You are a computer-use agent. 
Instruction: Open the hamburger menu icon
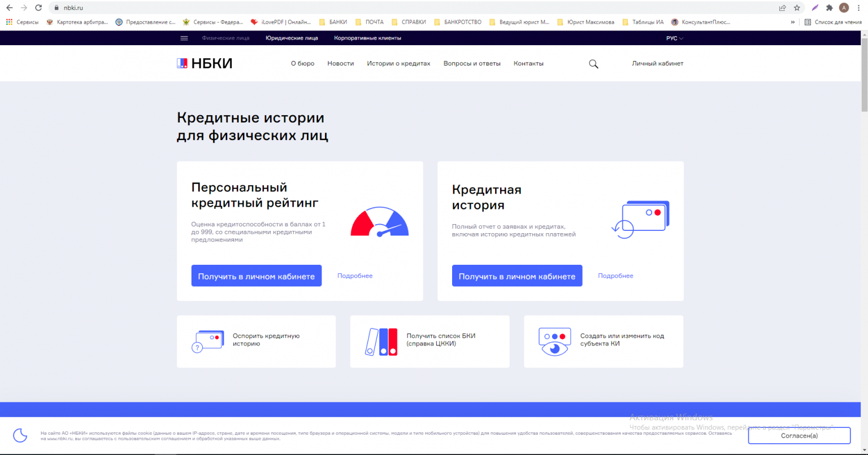coord(184,38)
